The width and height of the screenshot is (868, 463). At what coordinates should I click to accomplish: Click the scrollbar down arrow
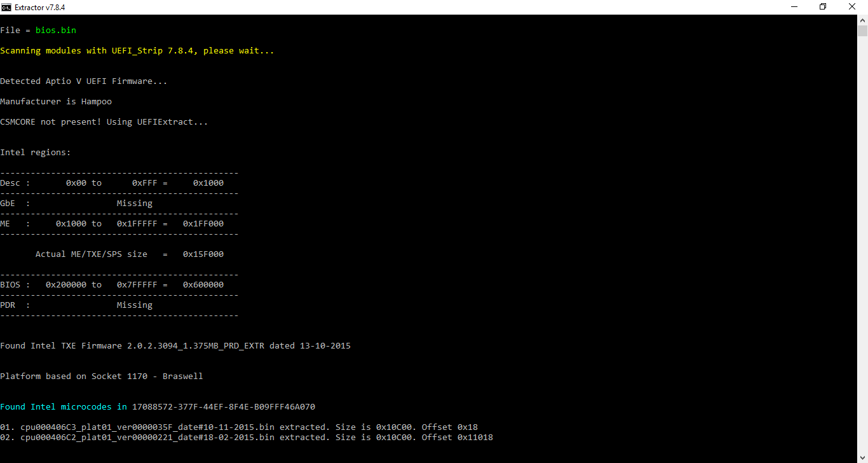tap(862, 457)
